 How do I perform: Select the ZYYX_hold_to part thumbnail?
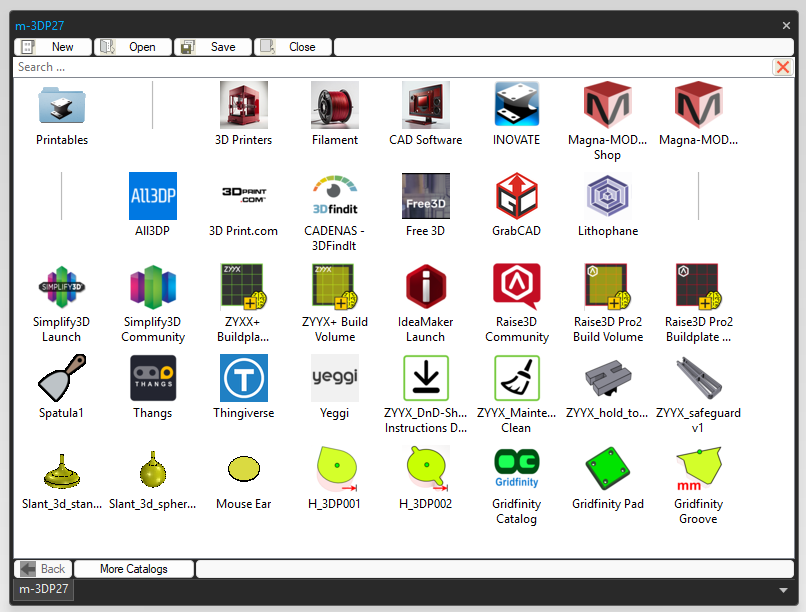[x=608, y=378]
